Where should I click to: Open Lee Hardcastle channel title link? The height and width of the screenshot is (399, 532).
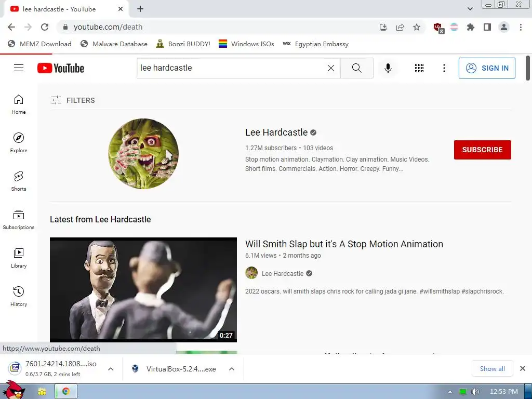(276, 132)
